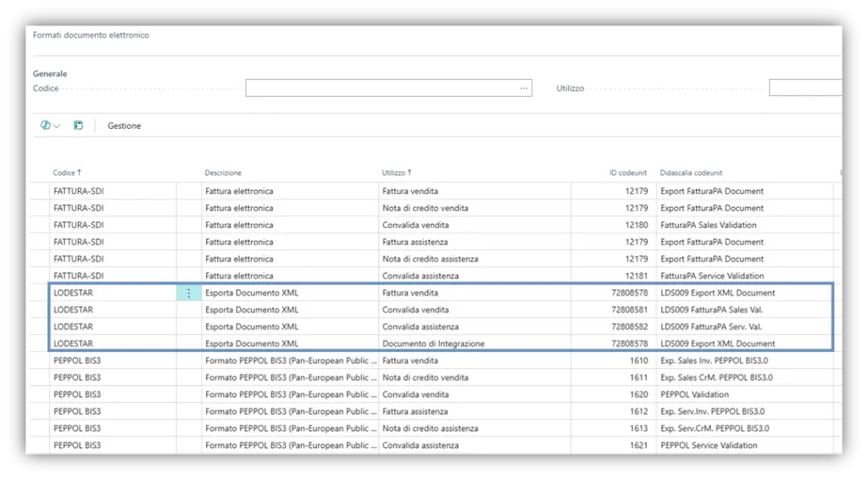Open the Gestione menu
Image resolution: width=868 pixels, height=480 pixels.
coord(124,126)
